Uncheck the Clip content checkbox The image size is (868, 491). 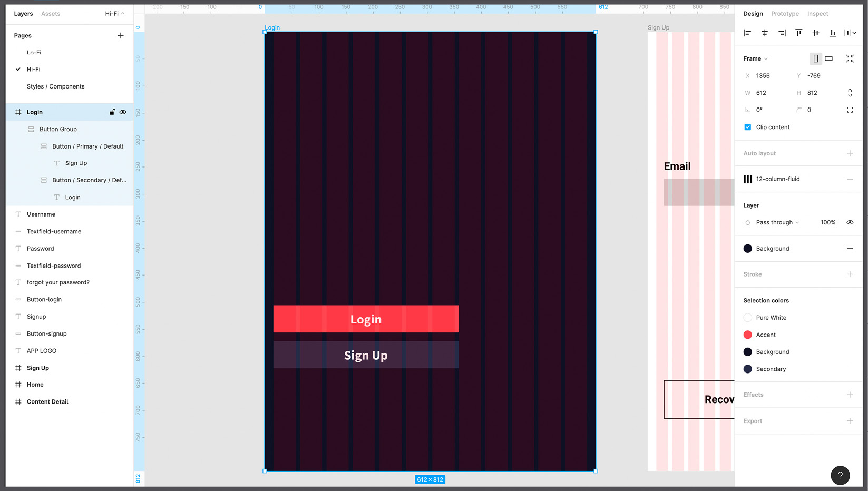[x=747, y=127]
